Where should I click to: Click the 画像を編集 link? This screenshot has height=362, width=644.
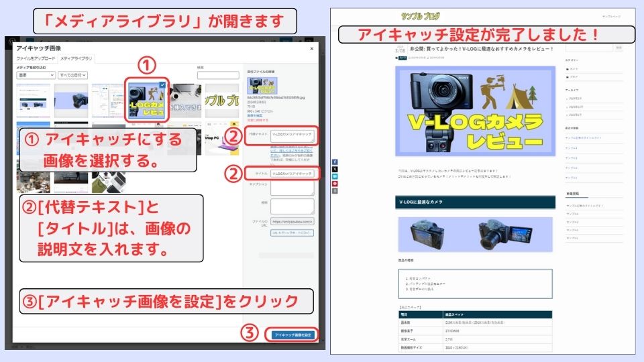click(255, 116)
